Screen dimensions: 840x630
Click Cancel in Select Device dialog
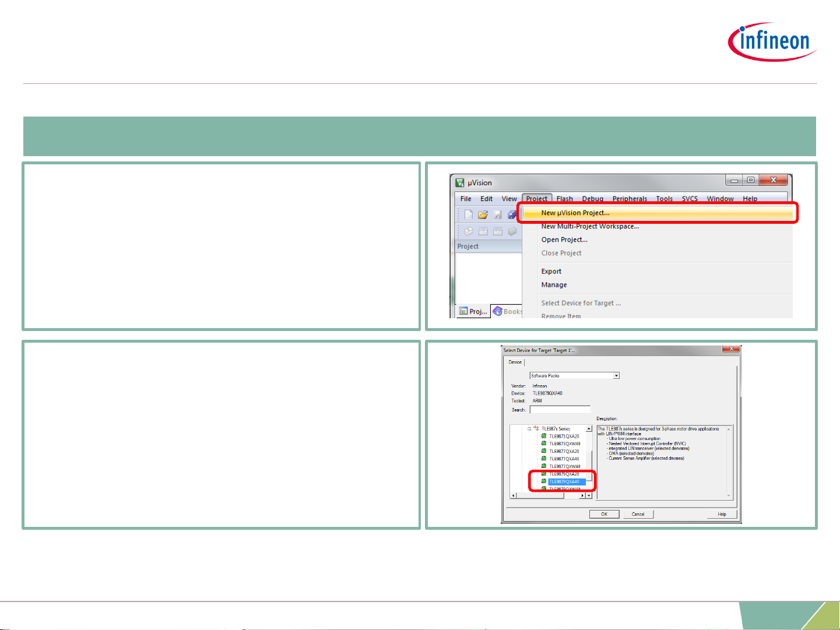point(638,514)
